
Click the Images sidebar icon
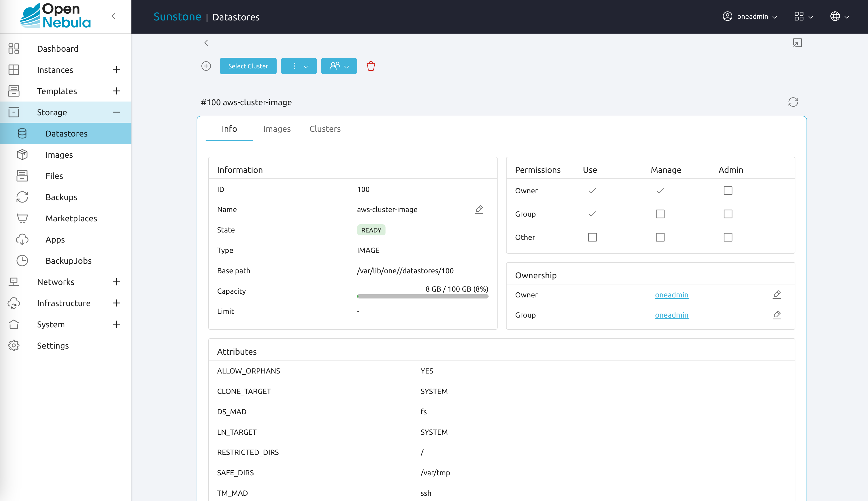pyautogui.click(x=22, y=155)
